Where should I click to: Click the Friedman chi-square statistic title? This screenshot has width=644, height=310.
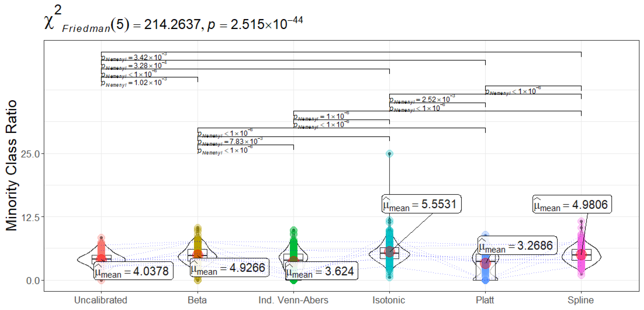172,23
